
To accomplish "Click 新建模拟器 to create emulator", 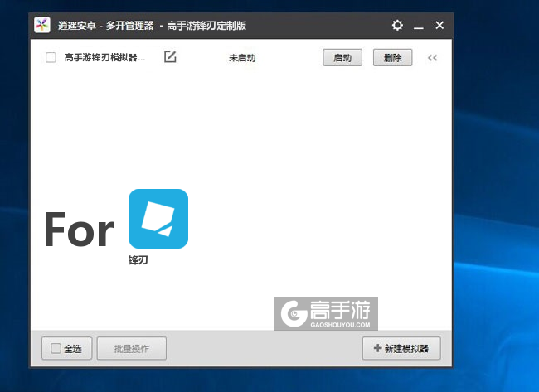I will click(401, 348).
